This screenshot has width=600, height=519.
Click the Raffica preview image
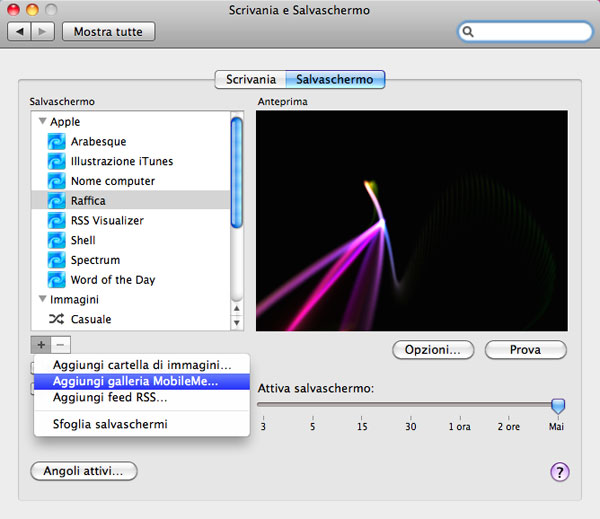point(412,221)
